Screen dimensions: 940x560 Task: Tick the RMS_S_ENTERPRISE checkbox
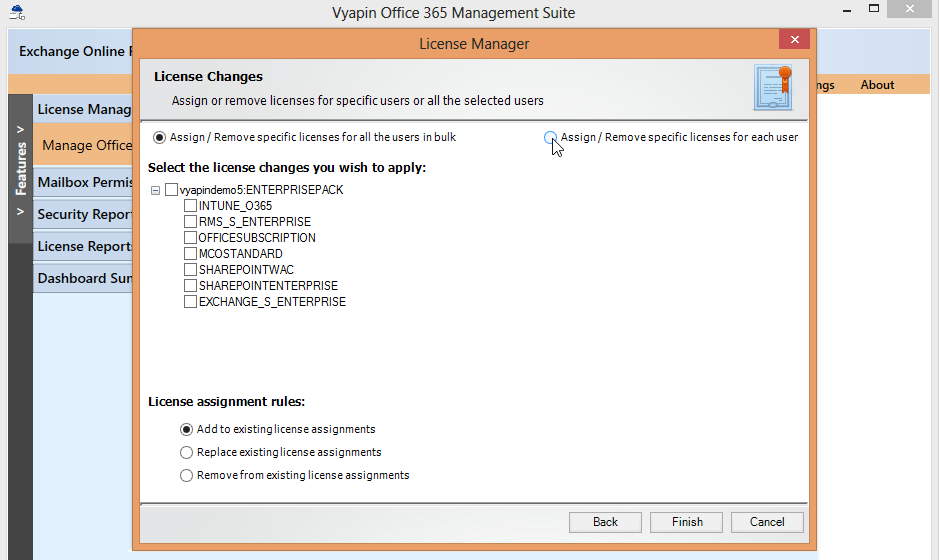click(190, 222)
